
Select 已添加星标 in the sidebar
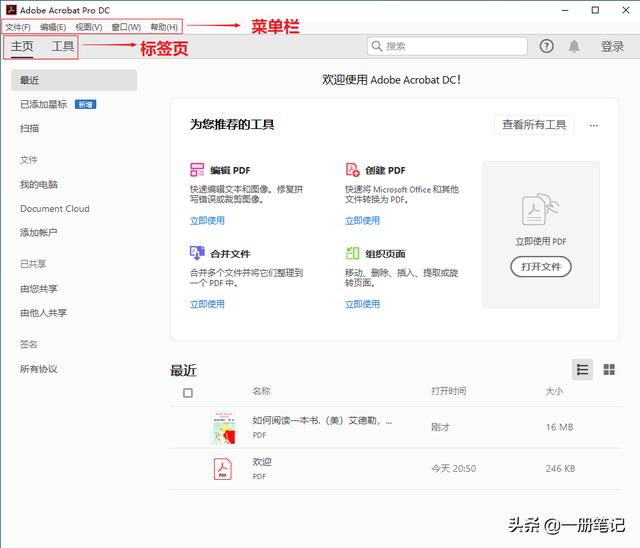pos(44,104)
